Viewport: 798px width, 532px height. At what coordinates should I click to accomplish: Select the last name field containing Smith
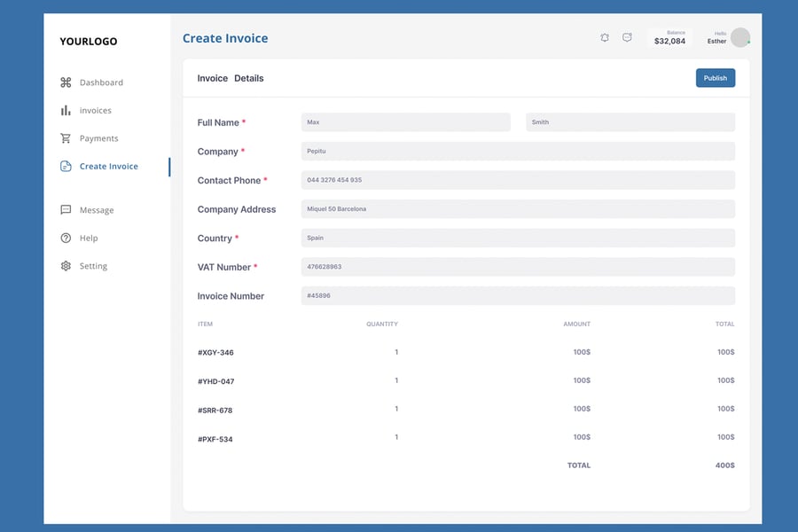(630, 122)
